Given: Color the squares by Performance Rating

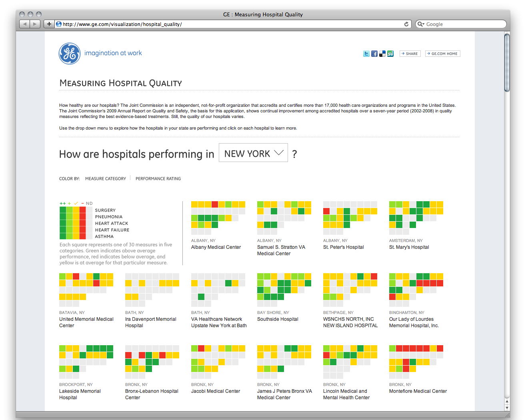Looking at the screenshot, I should pyautogui.click(x=158, y=179).
